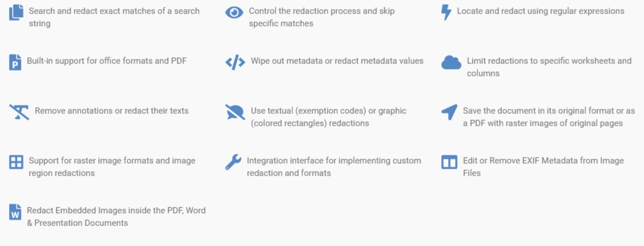Screen dimensions: 644x246
Task: Click the PowerPoint file icon for office formats
Action: (15, 62)
